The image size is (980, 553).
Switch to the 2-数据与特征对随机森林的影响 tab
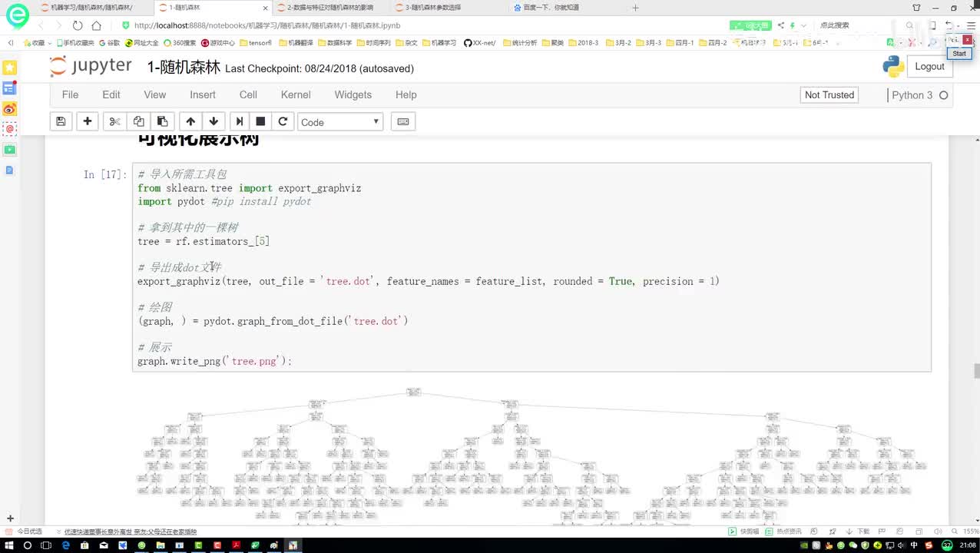coord(332,8)
